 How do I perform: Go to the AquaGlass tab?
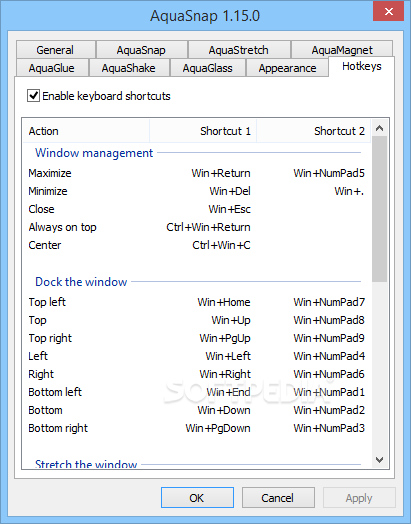[208, 68]
